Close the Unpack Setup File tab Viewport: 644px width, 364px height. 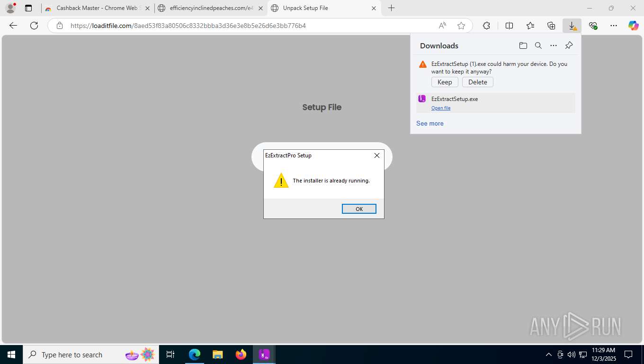[x=374, y=8]
